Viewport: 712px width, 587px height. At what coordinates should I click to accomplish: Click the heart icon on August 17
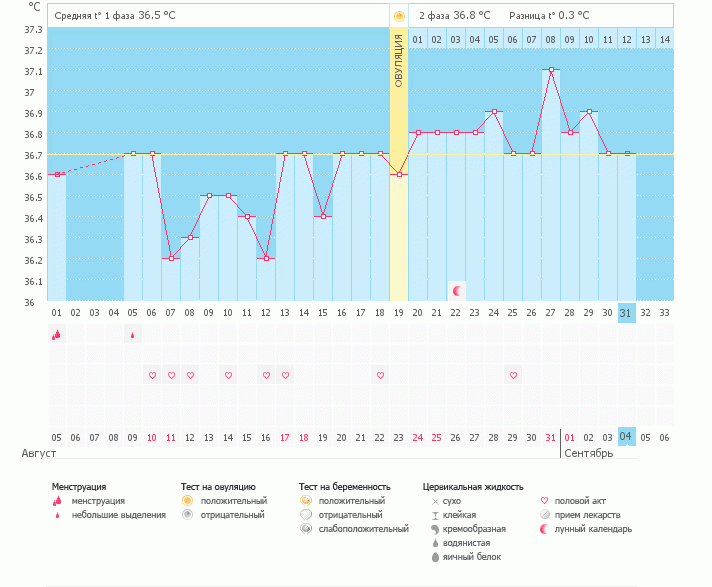285,375
